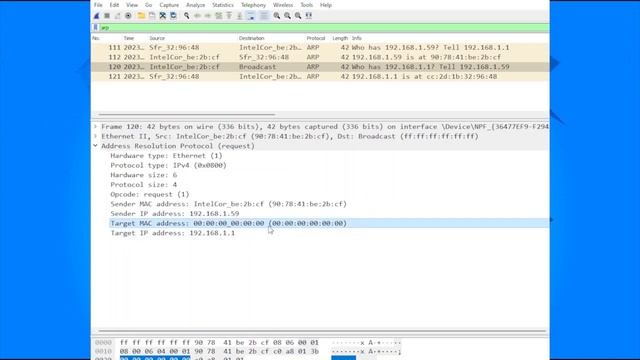
Task: Expand the Frame 120 details
Action: coord(96,127)
